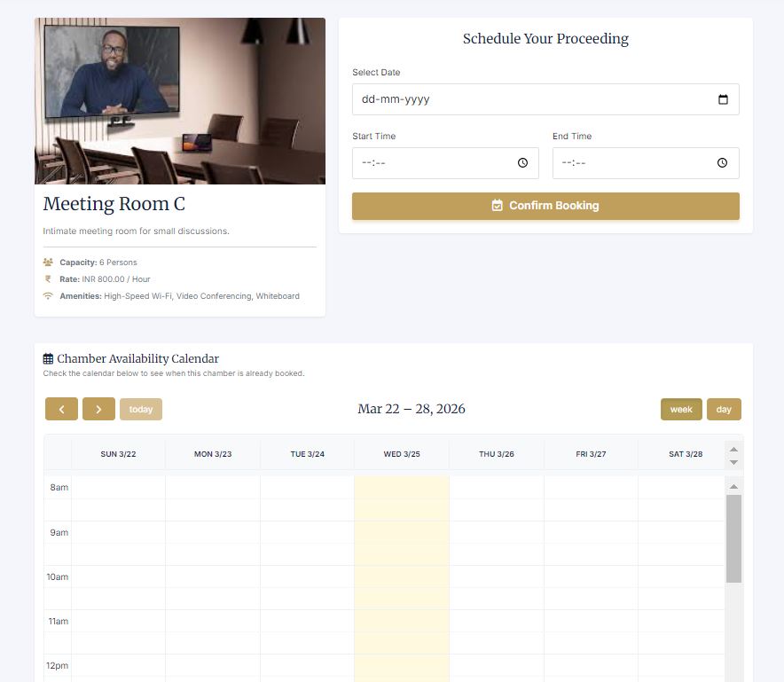784x682 pixels.
Task: Select the Wednesday 3/25 column header
Action: pyautogui.click(x=402, y=454)
